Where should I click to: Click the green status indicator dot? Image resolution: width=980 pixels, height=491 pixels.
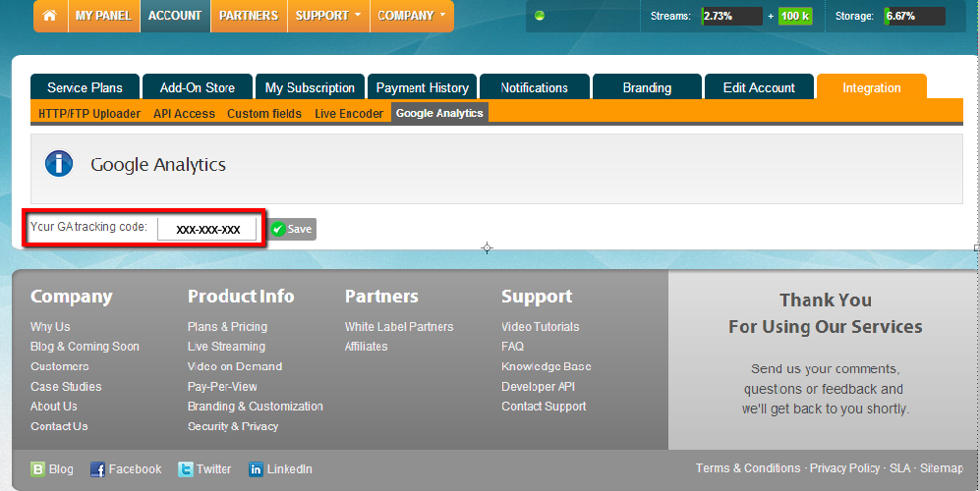pyautogui.click(x=540, y=16)
